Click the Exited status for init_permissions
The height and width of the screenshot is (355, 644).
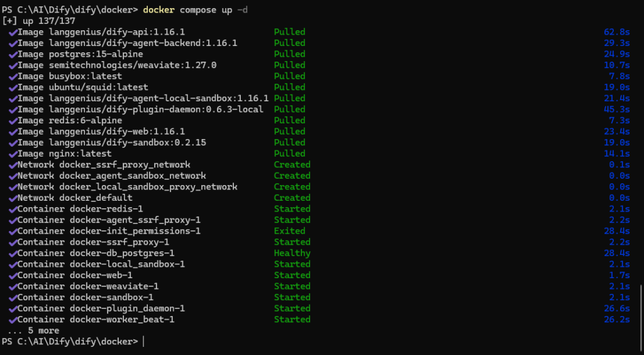[289, 231]
